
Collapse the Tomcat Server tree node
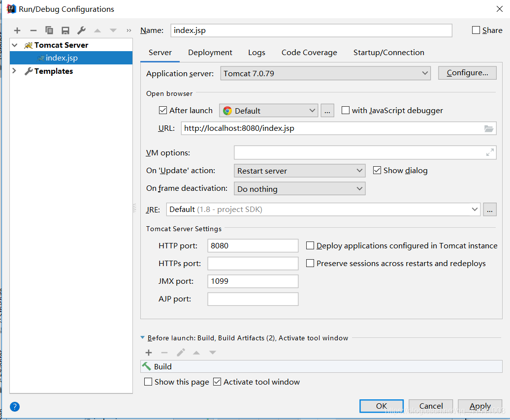[15, 45]
